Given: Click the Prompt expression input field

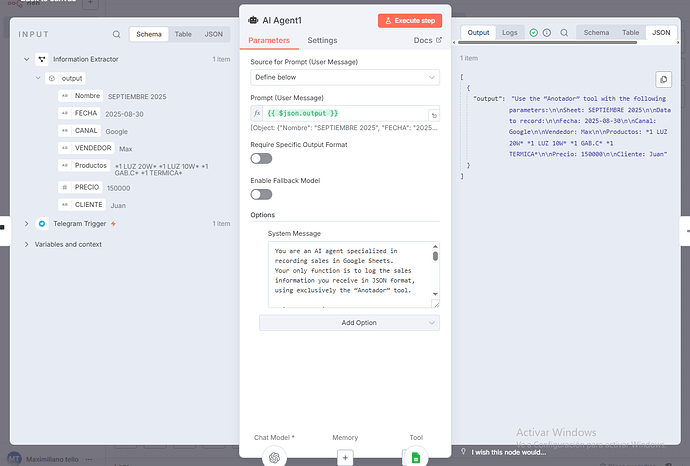Looking at the screenshot, I should pos(345,114).
